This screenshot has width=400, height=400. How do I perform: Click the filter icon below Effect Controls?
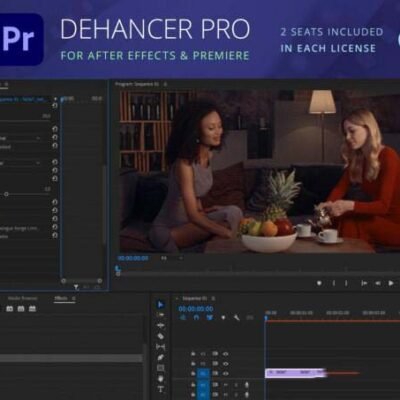click(x=76, y=287)
